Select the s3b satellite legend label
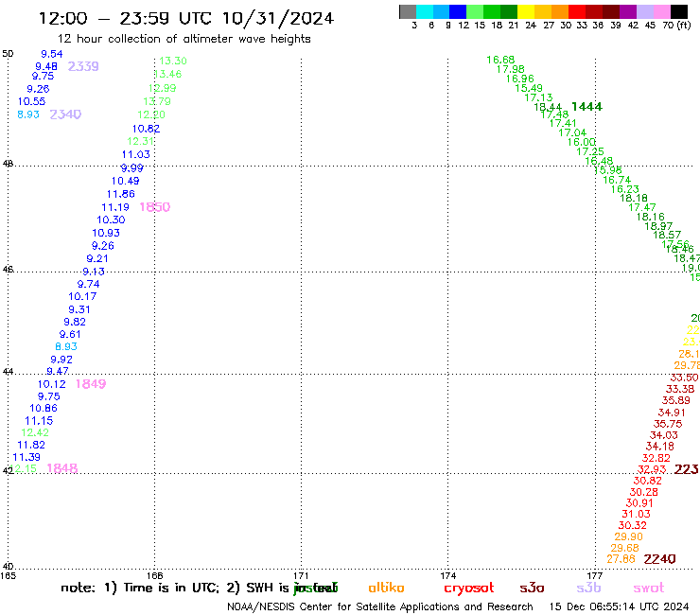700x615 pixels. (x=588, y=588)
